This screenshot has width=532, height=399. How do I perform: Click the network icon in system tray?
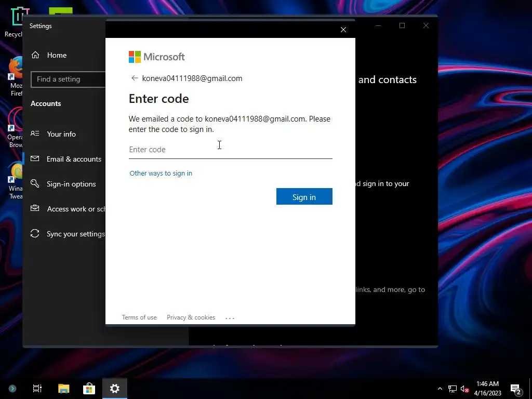453,389
